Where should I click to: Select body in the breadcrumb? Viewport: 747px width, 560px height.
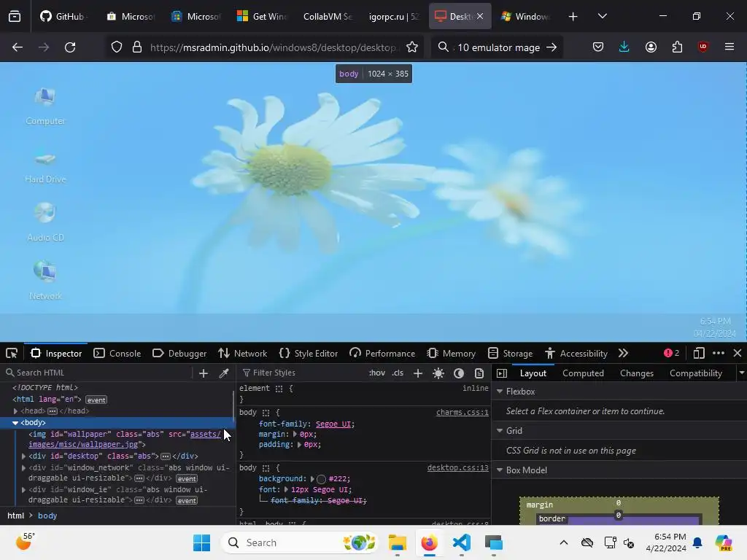click(47, 516)
